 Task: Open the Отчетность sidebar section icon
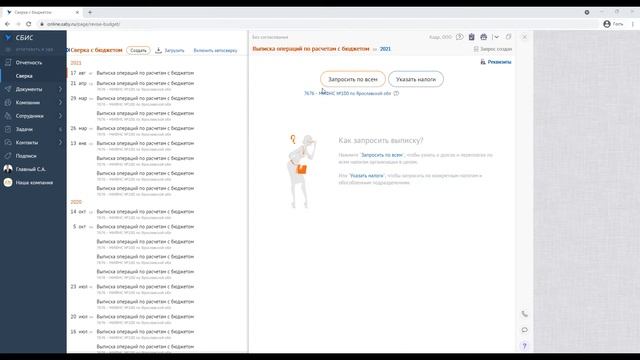pos(8,62)
